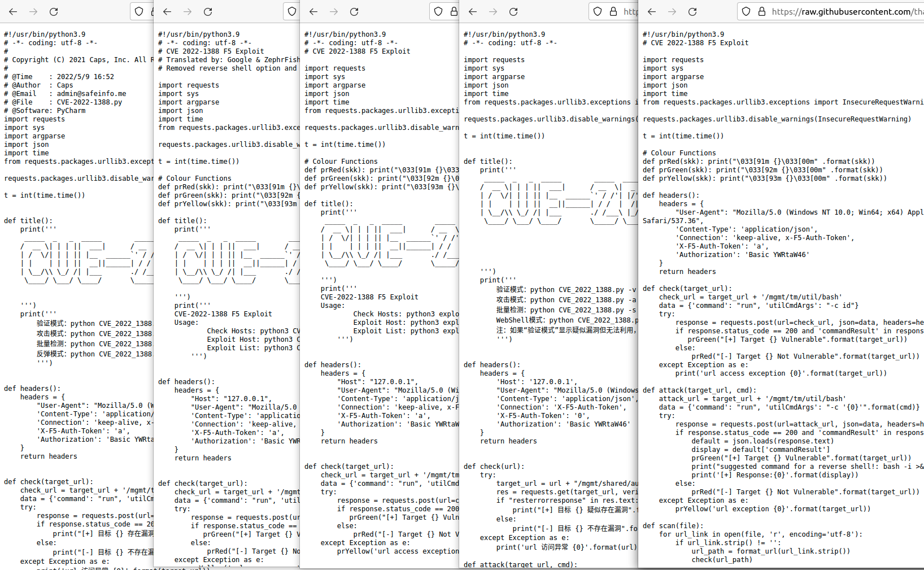Go back in the fourth browser window
Viewport: 924px width, 570px height.
point(473,11)
